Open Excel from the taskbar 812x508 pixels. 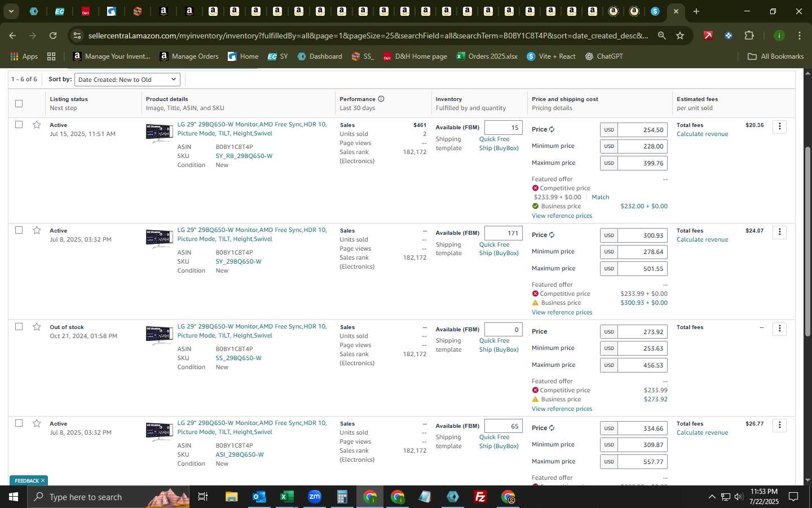tap(286, 497)
